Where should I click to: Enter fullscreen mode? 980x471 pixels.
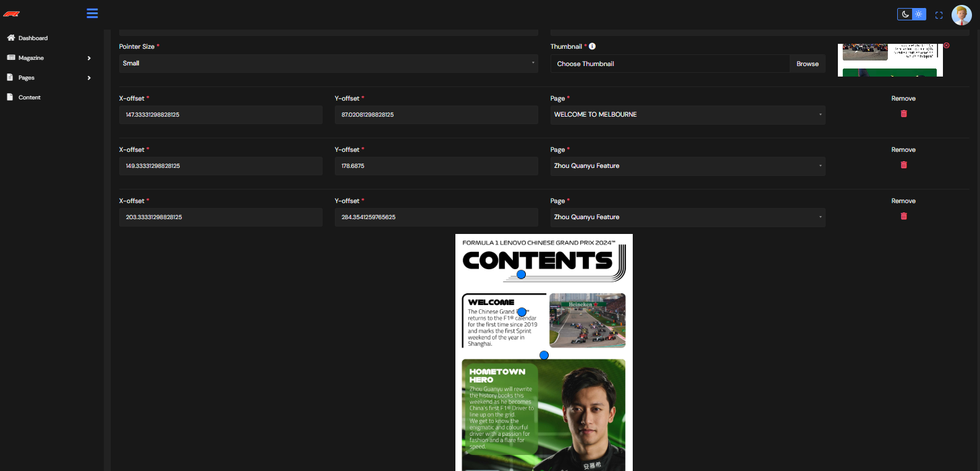(x=939, y=15)
